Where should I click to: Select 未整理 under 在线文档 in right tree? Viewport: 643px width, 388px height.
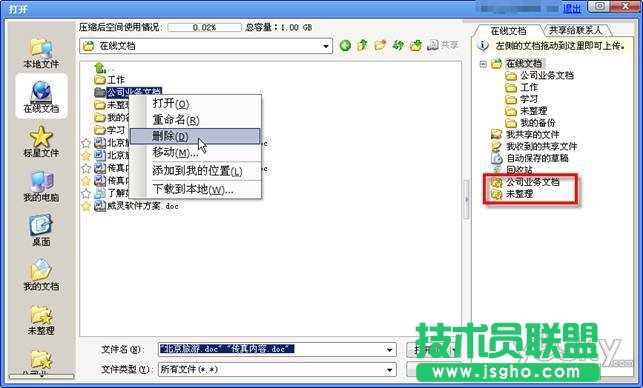(x=534, y=111)
